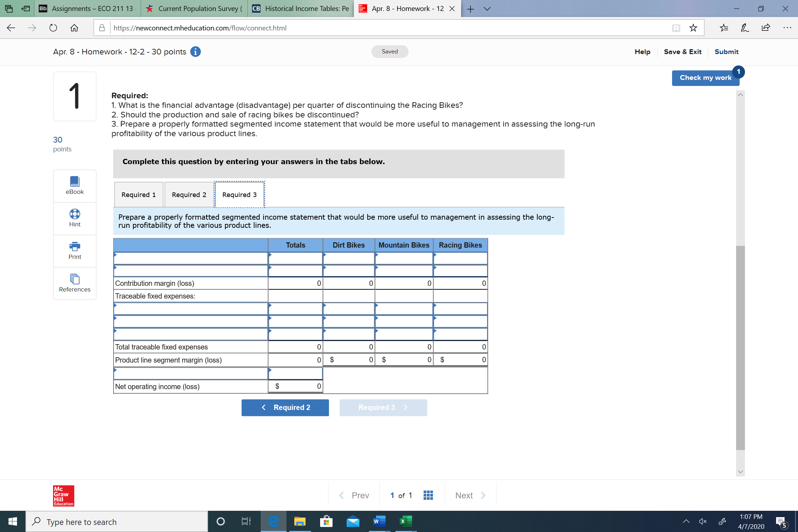The height and width of the screenshot is (532, 798).
Task: Click the McGraw Hill Education logo
Action: coord(63,496)
